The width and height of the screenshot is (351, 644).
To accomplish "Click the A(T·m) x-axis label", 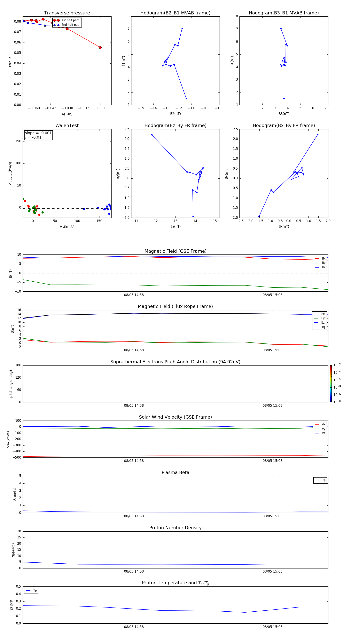I will 67,114.
